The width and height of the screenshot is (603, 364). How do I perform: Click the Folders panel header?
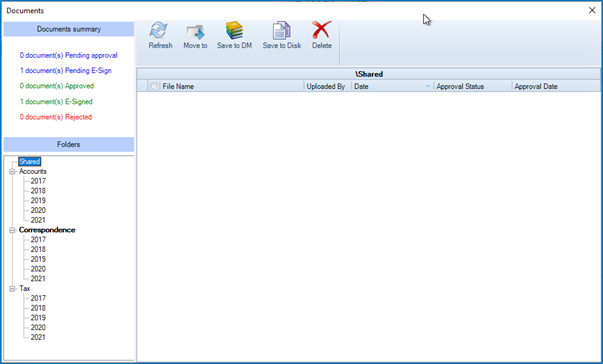click(69, 145)
